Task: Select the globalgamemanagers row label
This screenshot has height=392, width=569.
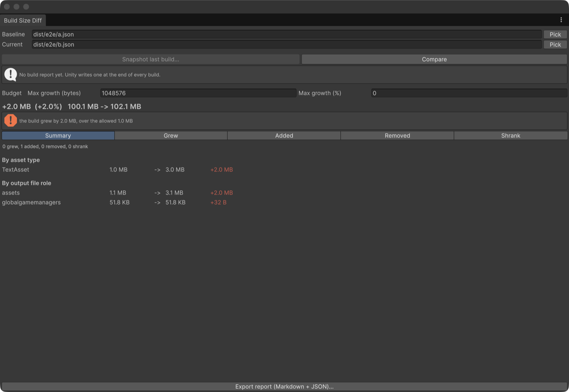Action: click(31, 202)
